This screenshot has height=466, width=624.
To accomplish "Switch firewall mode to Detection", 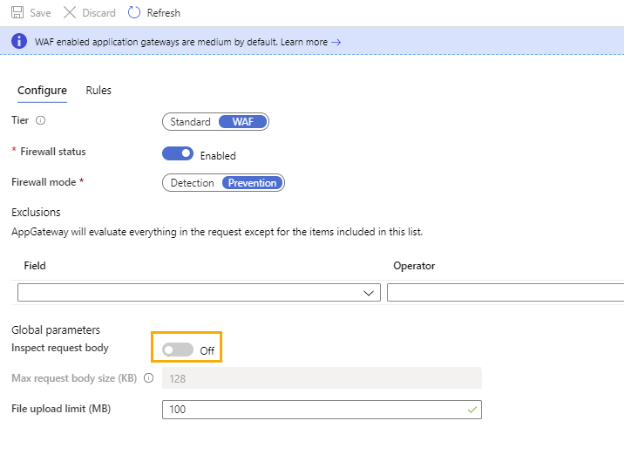I will [x=192, y=183].
